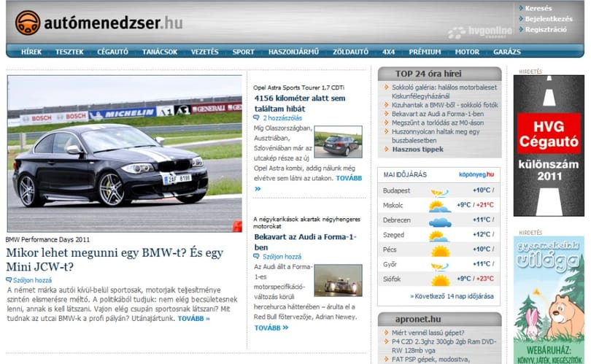Open the TANÁCSOK menu

[160, 52]
